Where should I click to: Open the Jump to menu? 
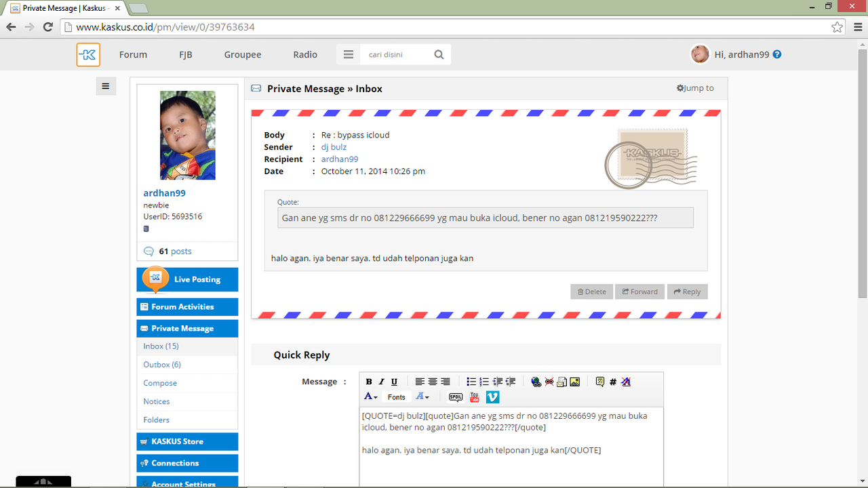pyautogui.click(x=695, y=88)
